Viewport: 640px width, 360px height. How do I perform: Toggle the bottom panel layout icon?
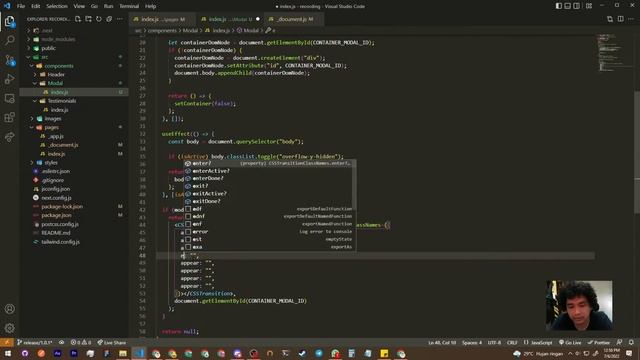(567, 6)
